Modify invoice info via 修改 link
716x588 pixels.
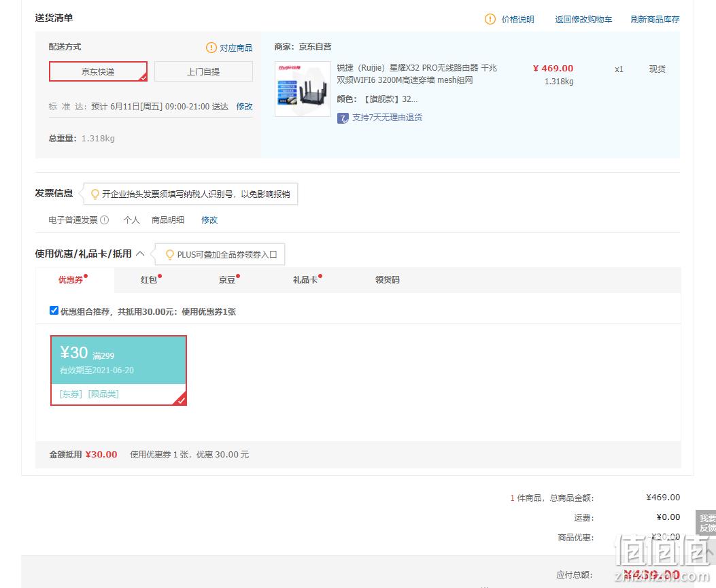tap(209, 220)
